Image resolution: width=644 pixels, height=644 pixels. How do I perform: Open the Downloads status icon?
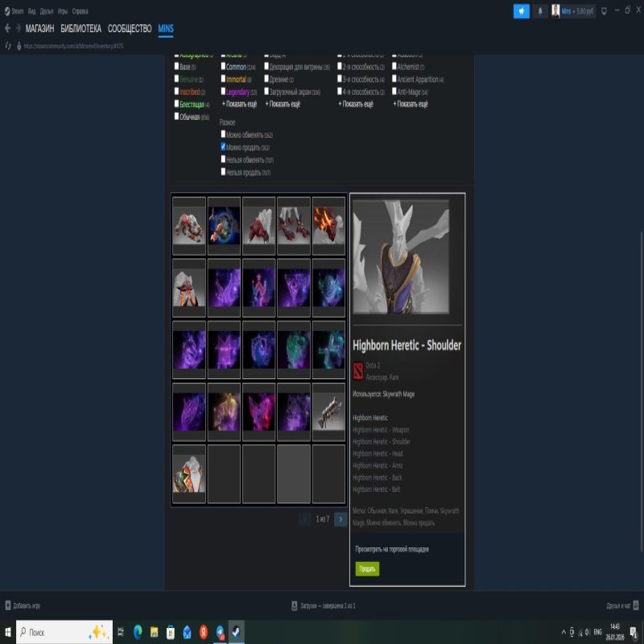click(x=294, y=605)
